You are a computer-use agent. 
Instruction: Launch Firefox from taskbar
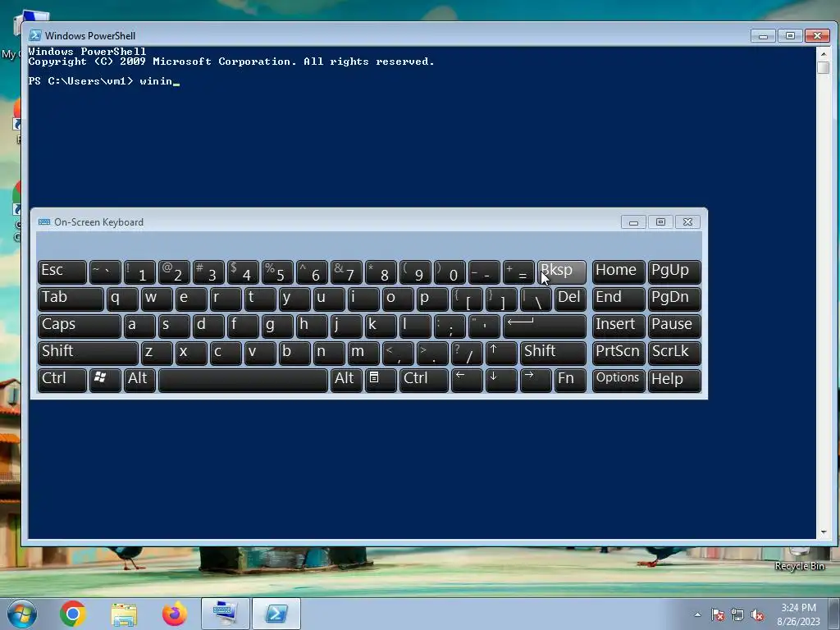tap(175, 614)
